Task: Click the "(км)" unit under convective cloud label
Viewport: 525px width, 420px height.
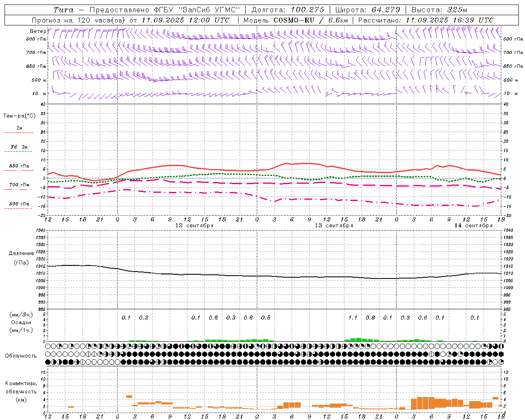Action: 21,399
